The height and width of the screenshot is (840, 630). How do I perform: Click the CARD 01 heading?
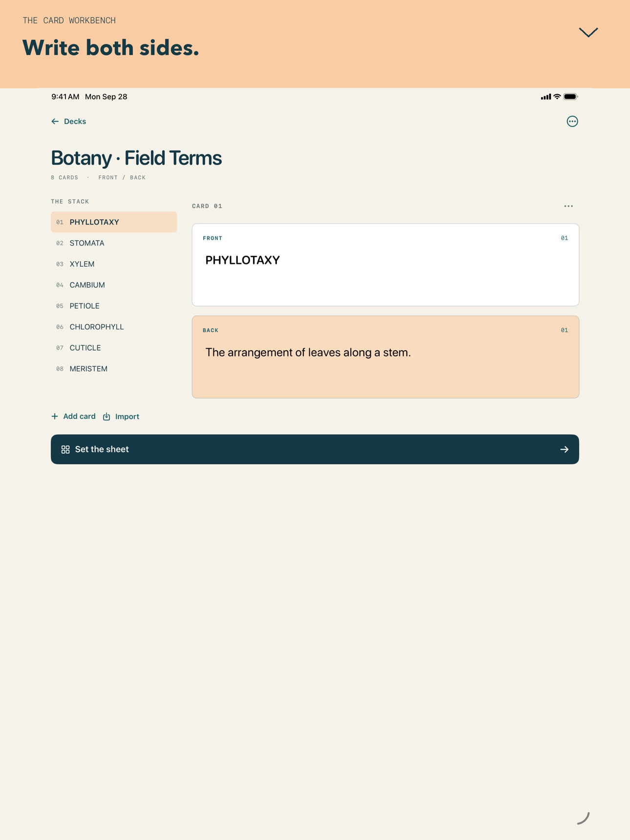[x=207, y=206]
